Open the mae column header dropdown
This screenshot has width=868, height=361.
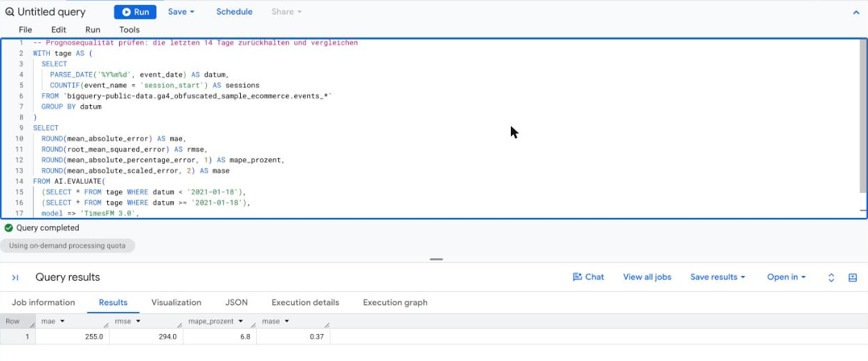(62, 321)
